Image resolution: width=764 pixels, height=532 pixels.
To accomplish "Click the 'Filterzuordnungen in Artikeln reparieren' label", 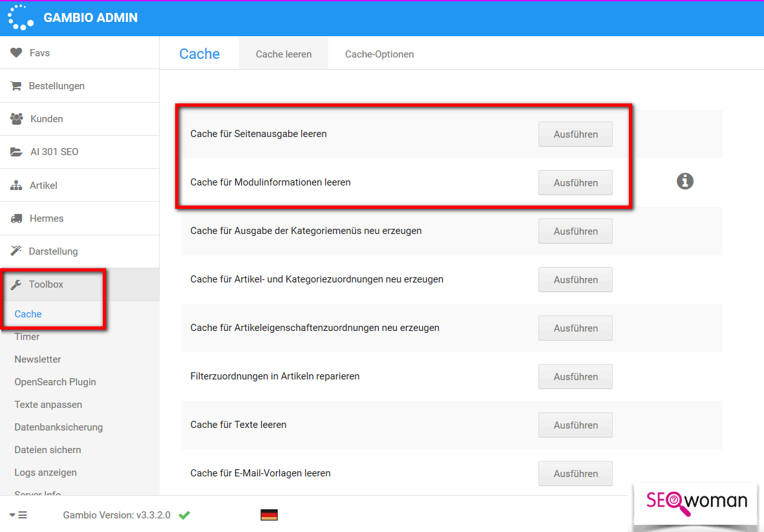I will (x=275, y=376).
